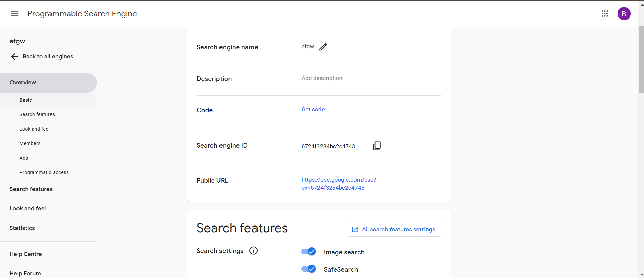Click the page vertical scrollbar thumb
The image size is (644, 278).
coord(641,60)
